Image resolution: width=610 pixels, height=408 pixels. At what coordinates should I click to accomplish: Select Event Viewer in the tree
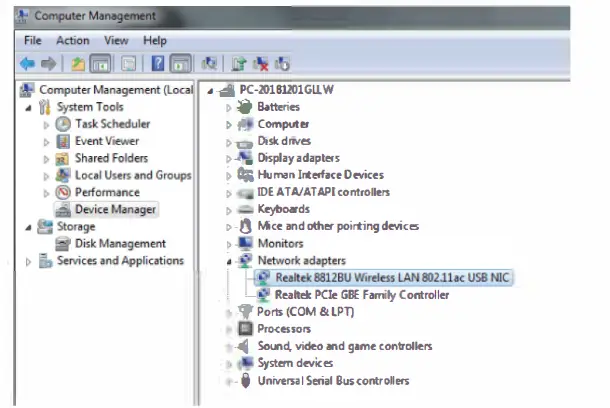[107, 141]
